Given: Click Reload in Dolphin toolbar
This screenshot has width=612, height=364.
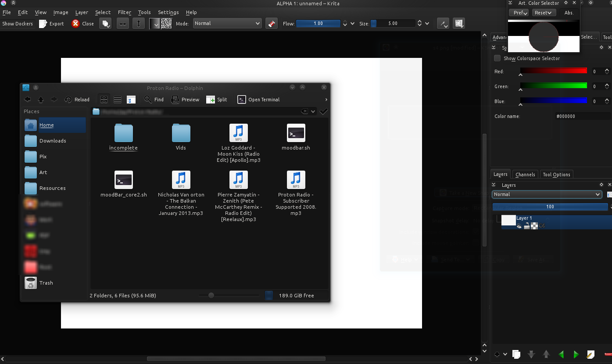Looking at the screenshot, I should pyautogui.click(x=77, y=100).
